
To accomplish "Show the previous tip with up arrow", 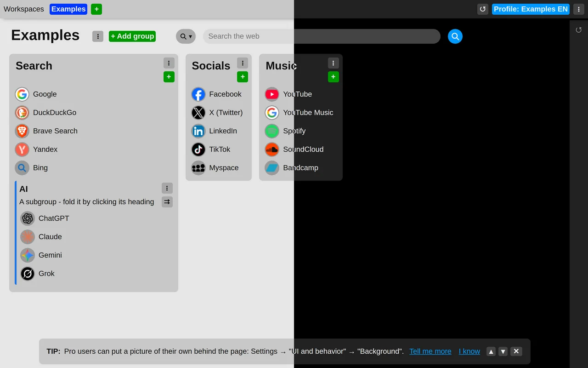I will click(491, 351).
